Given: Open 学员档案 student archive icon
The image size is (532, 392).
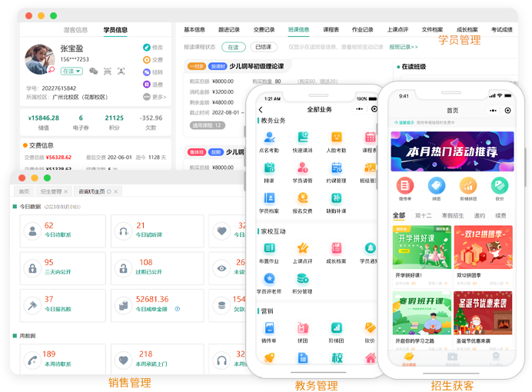Looking at the screenshot, I should pyautogui.click(x=269, y=198).
